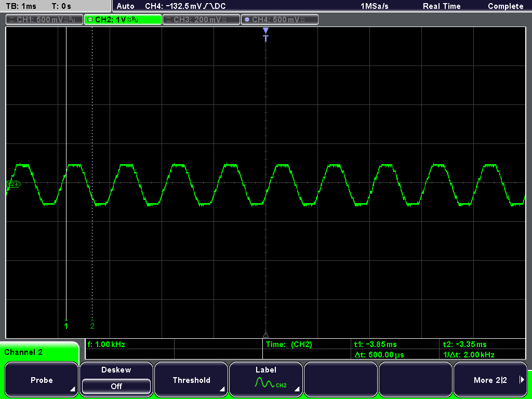
Task: Select cursor 1 marker at bottom
Action: (x=66, y=326)
